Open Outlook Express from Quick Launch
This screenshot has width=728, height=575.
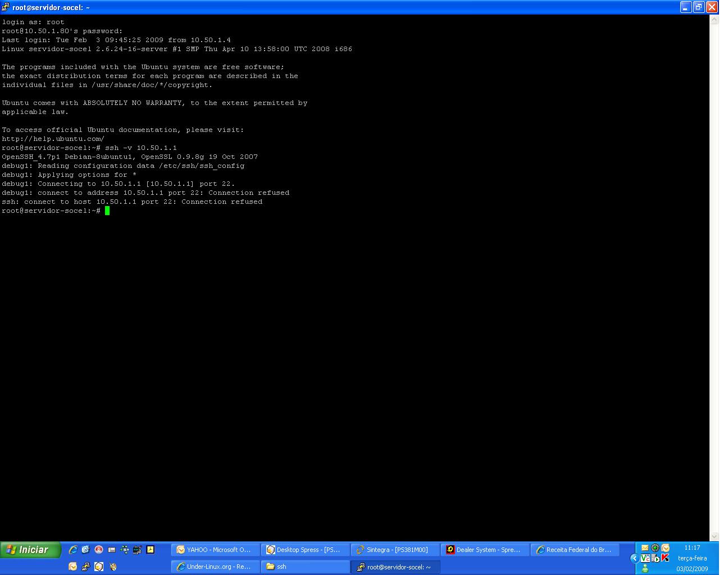pyautogui.click(x=86, y=550)
